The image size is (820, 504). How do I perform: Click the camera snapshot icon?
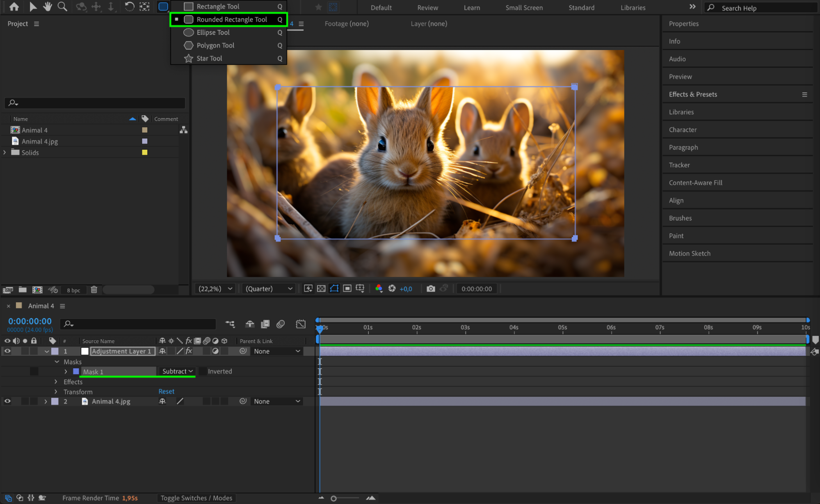tap(430, 289)
